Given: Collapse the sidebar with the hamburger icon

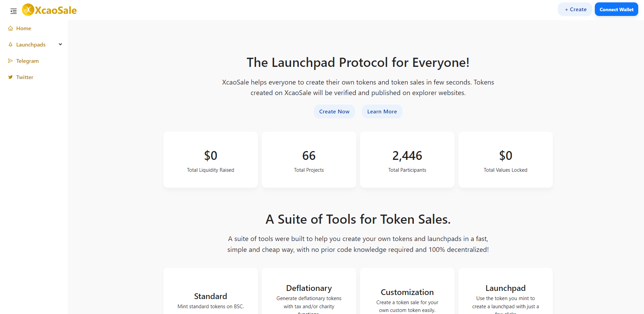Looking at the screenshot, I should coord(14,11).
